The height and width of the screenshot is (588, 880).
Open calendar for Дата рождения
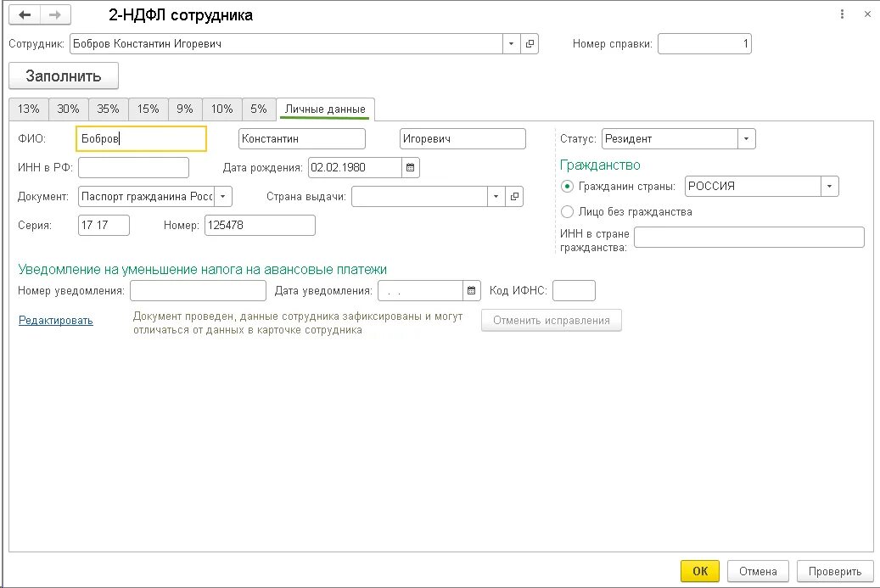(410, 167)
